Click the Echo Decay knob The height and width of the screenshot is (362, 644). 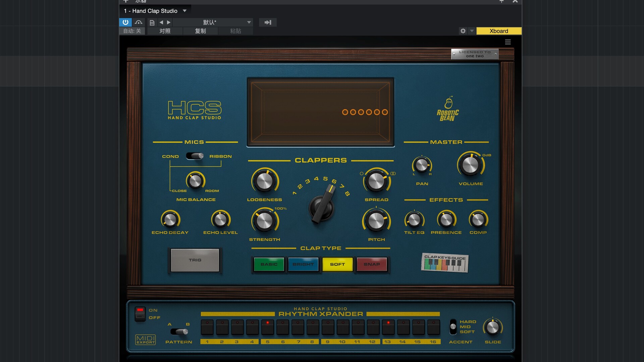(170, 220)
